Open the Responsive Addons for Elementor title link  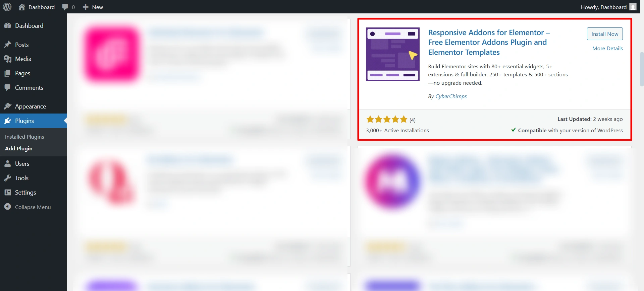pyautogui.click(x=489, y=42)
